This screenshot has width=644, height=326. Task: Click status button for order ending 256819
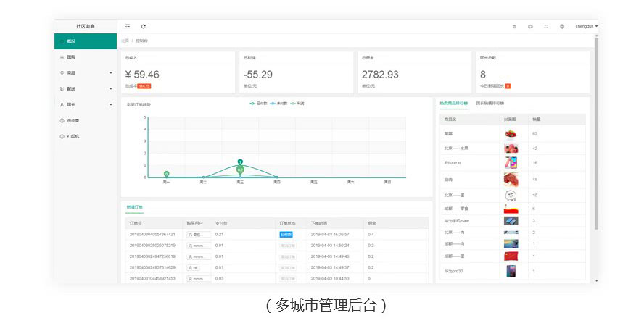(x=287, y=256)
